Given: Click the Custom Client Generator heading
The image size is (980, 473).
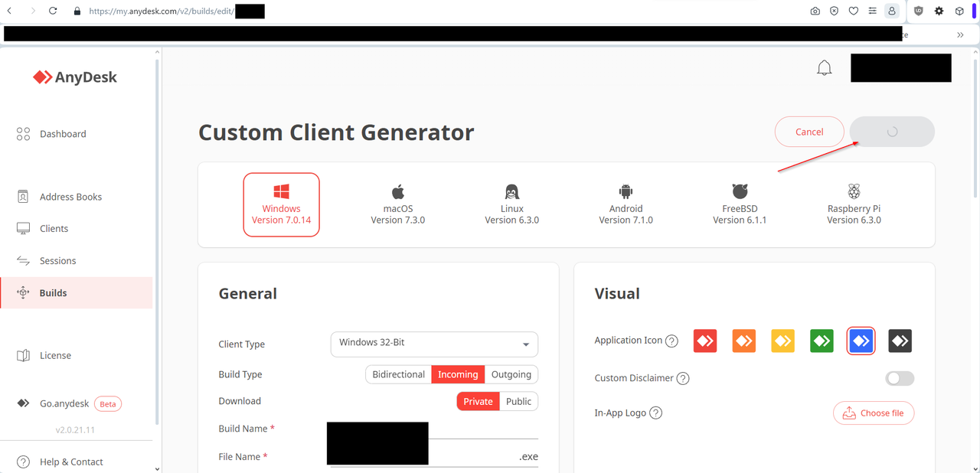Looking at the screenshot, I should click(x=336, y=132).
